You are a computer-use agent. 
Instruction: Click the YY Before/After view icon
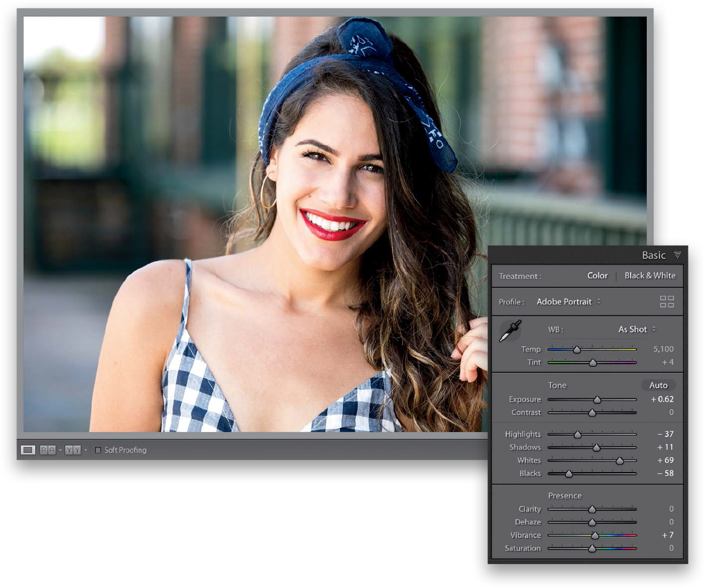tap(73, 450)
